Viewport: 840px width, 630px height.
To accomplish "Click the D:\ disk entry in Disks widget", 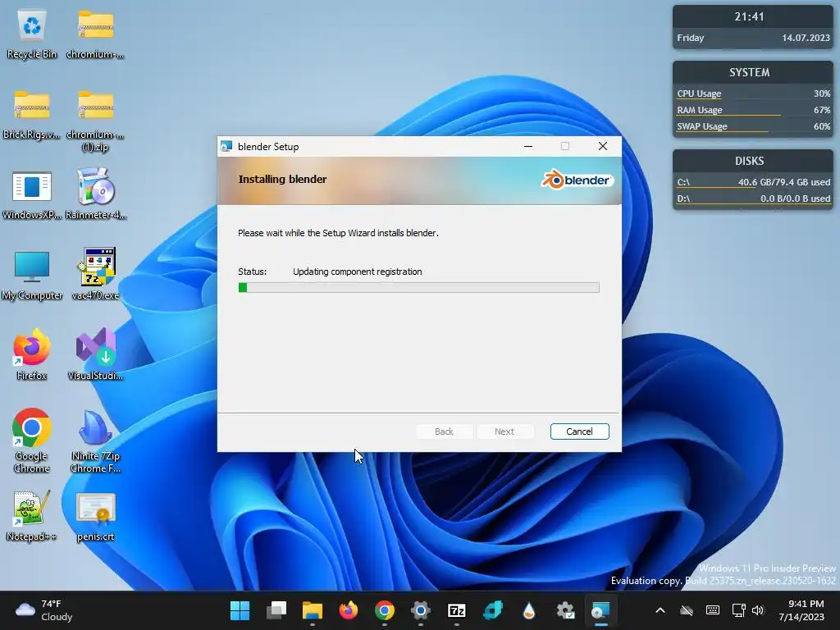I will point(753,199).
